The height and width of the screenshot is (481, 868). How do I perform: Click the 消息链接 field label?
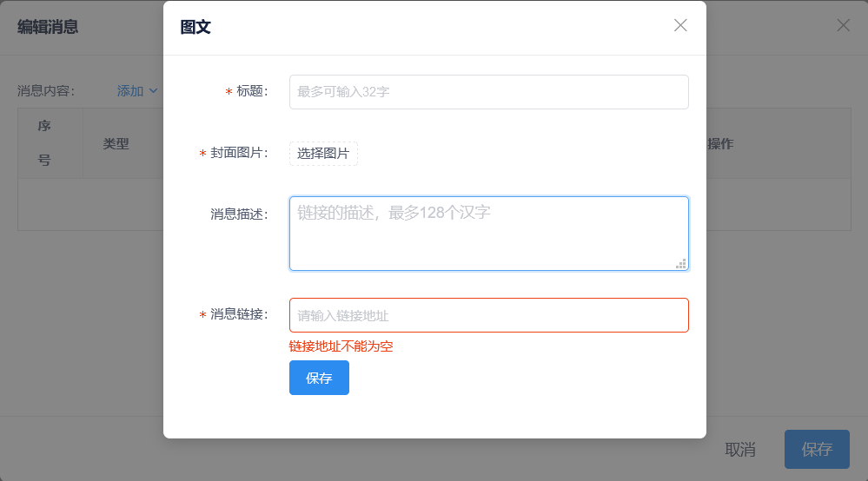(236, 314)
